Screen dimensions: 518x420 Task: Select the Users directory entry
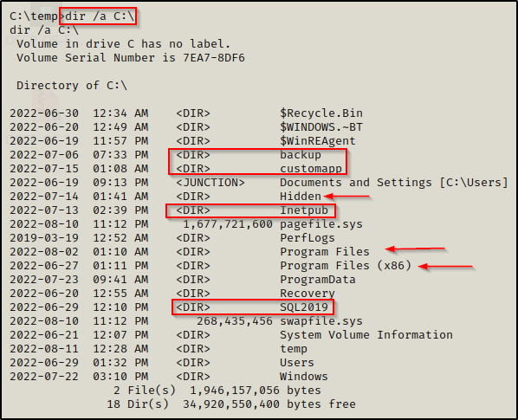tap(162, 363)
